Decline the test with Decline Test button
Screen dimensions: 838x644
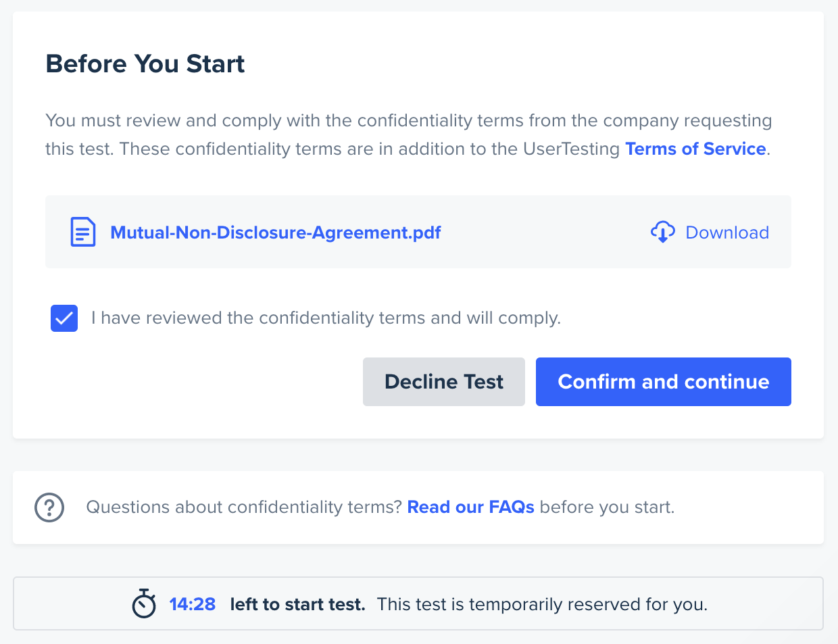[444, 382]
